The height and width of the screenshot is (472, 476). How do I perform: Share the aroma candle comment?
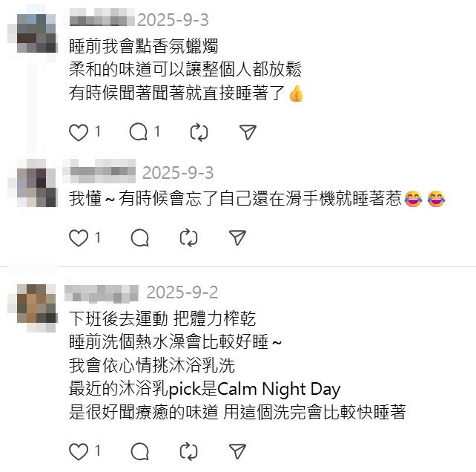tap(248, 133)
